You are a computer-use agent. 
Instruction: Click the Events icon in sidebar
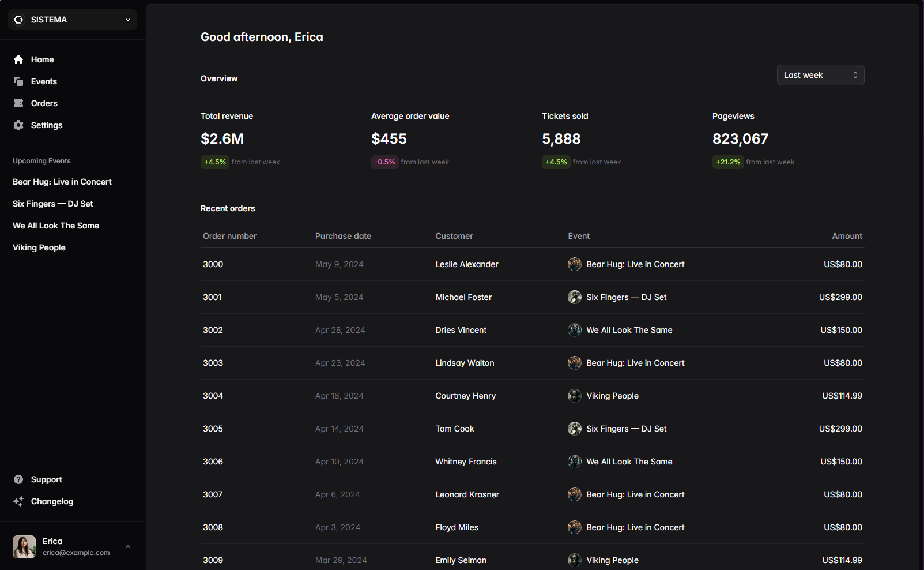(18, 81)
